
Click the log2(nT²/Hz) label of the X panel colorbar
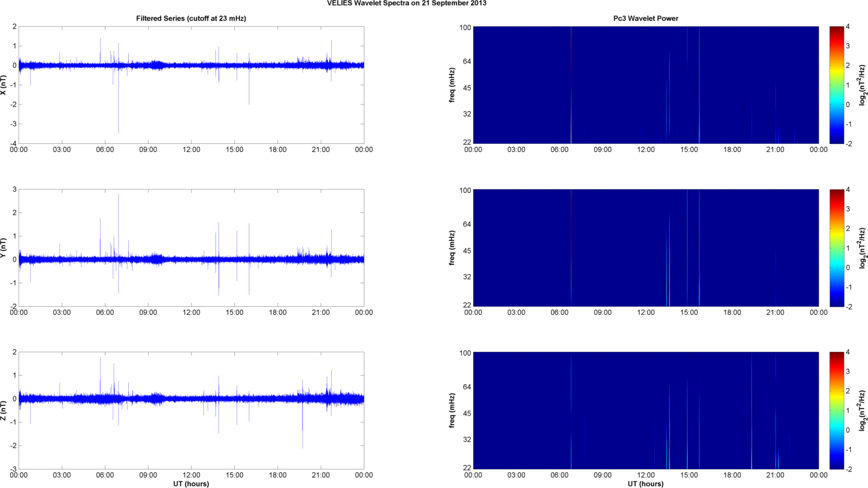tap(862, 85)
